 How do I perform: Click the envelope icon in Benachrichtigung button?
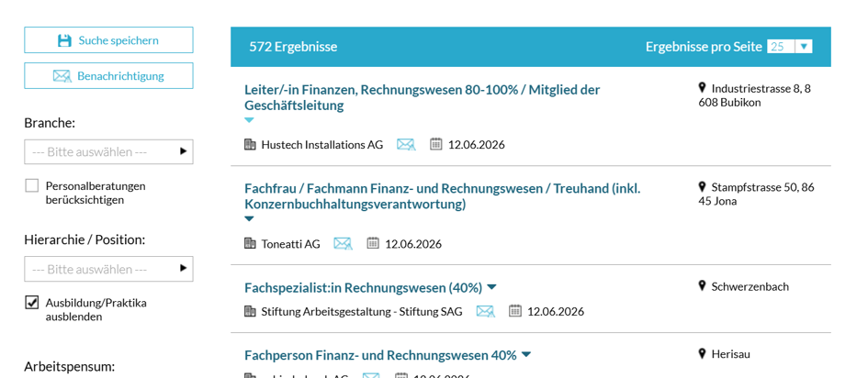click(62, 76)
